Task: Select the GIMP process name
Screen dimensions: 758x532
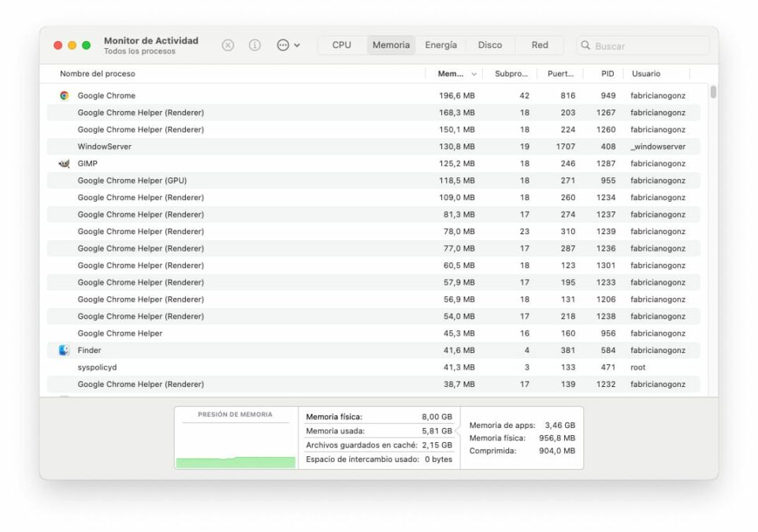Action: (87, 163)
